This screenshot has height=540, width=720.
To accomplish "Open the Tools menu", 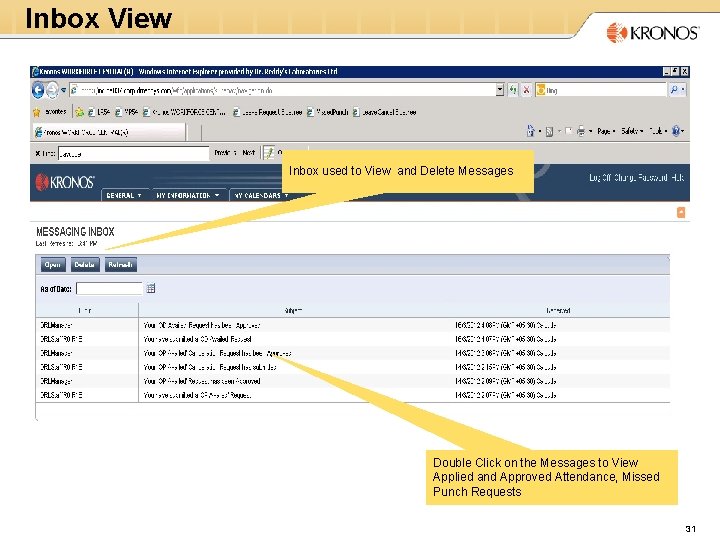I will coord(658,131).
